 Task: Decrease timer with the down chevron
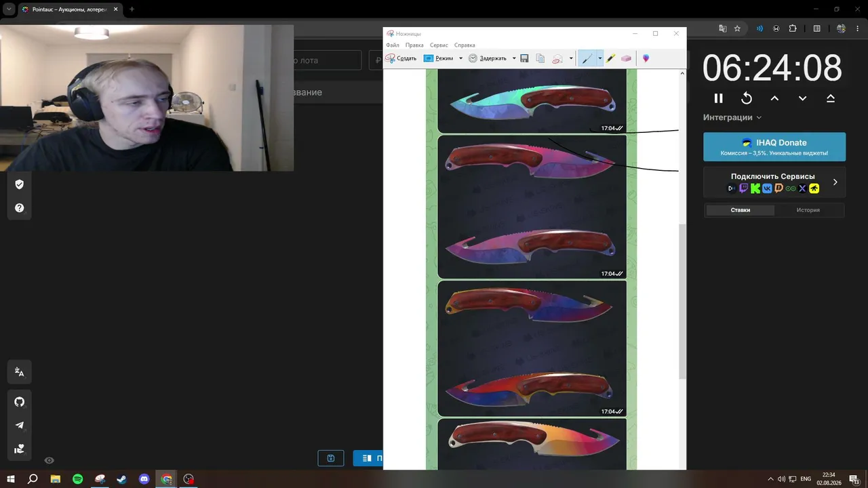[802, 98]
